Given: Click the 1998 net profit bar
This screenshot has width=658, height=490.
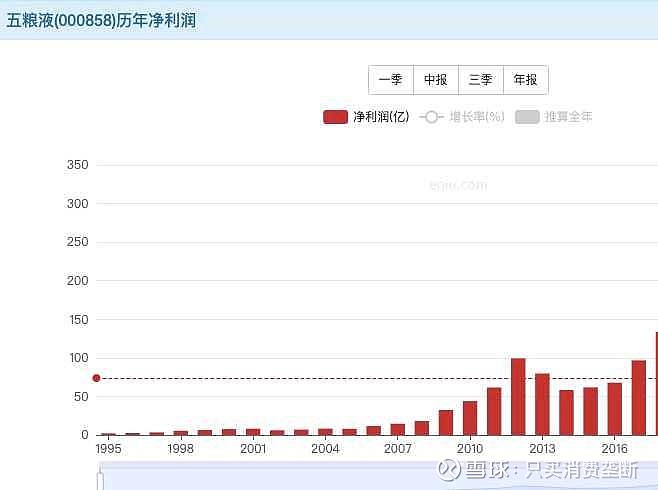Looking at the screenshot, I should [181, 433].
